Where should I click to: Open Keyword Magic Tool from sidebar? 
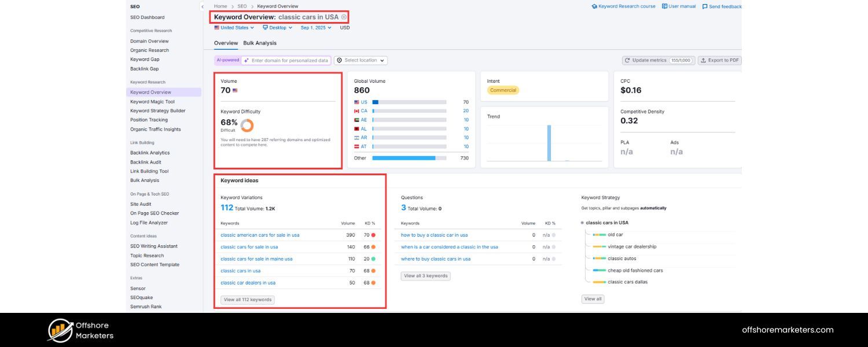click(152, 101)
